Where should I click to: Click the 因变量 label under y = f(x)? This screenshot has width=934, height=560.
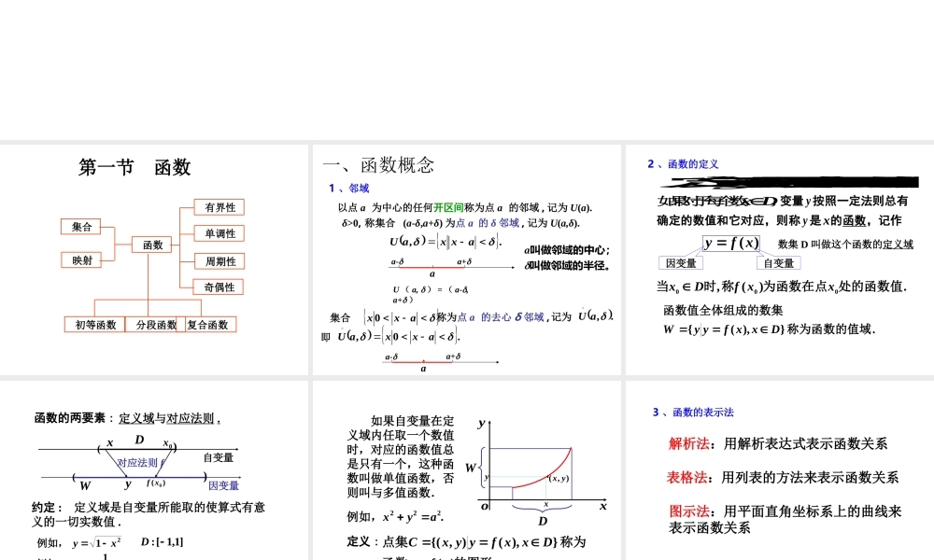[681, 263]
